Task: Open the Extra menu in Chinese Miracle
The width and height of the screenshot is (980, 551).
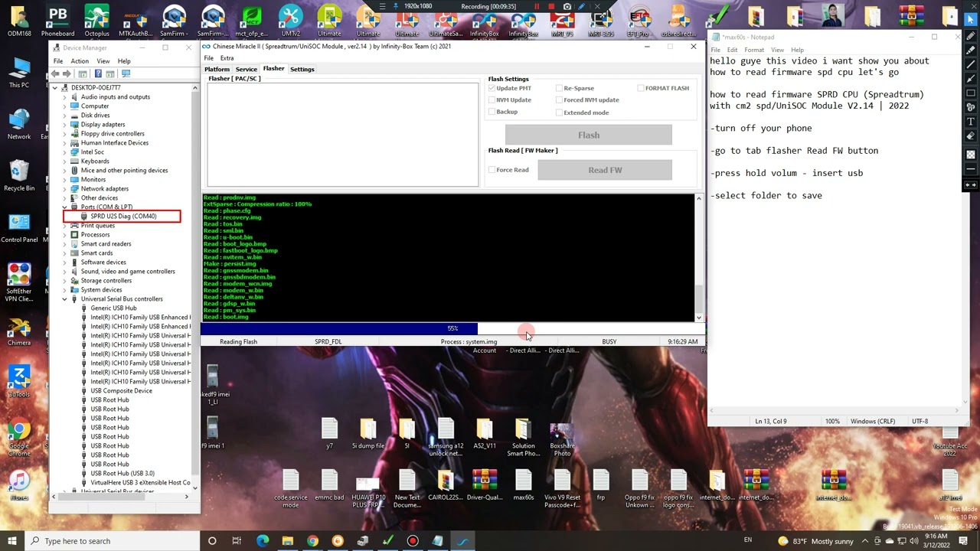Action: pos(227,58)
